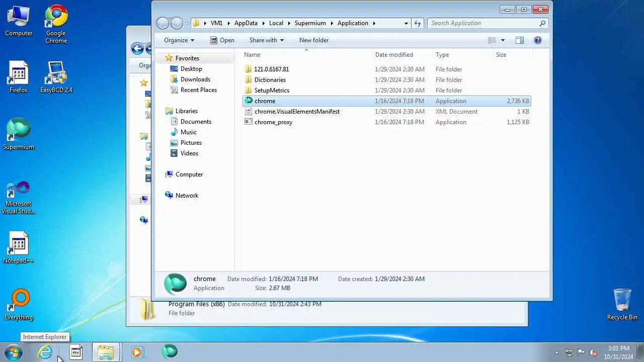Click the change view icon
Image resolution: width=644 pixels, height=362 pixels.
tap(492, 40)
